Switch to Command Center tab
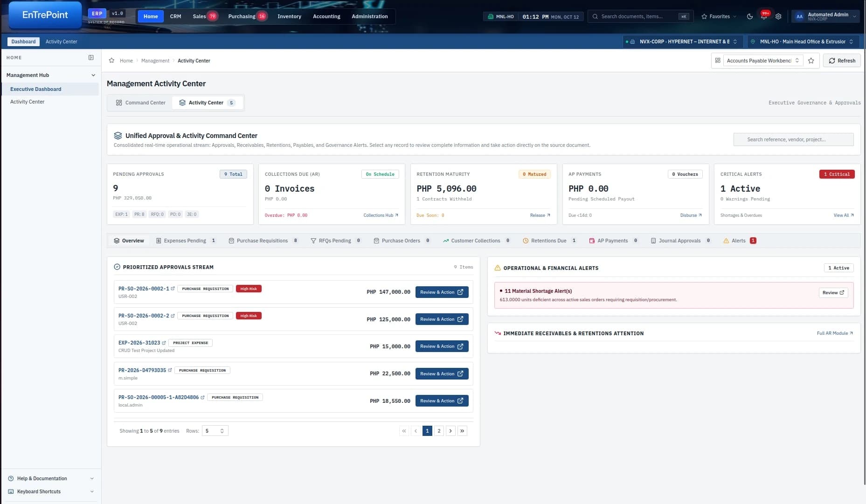 140,103
